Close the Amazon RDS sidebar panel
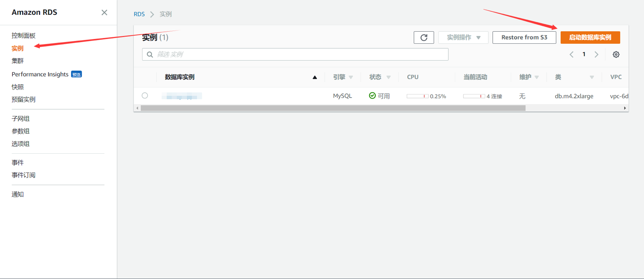The height and width of the screenshot is (279, 644). pyautogui.click(x=104, y=12)
